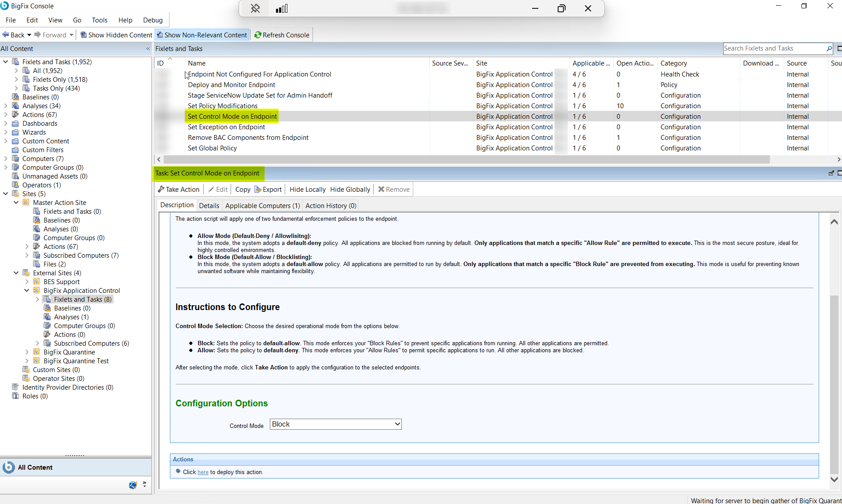This screenshot has height=504, width=842.
Task: Click the 'here' link to deploy action
Action: [x=203, y=472]
